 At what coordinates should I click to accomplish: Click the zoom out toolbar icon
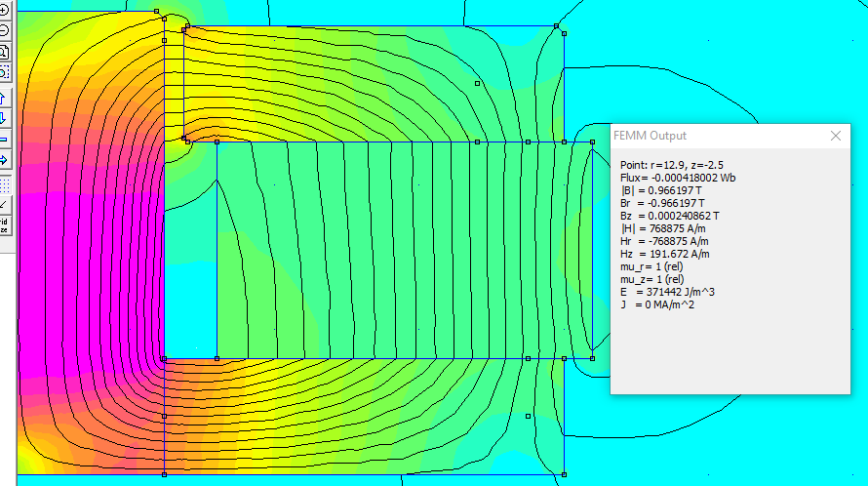click(x=4, y=30)
